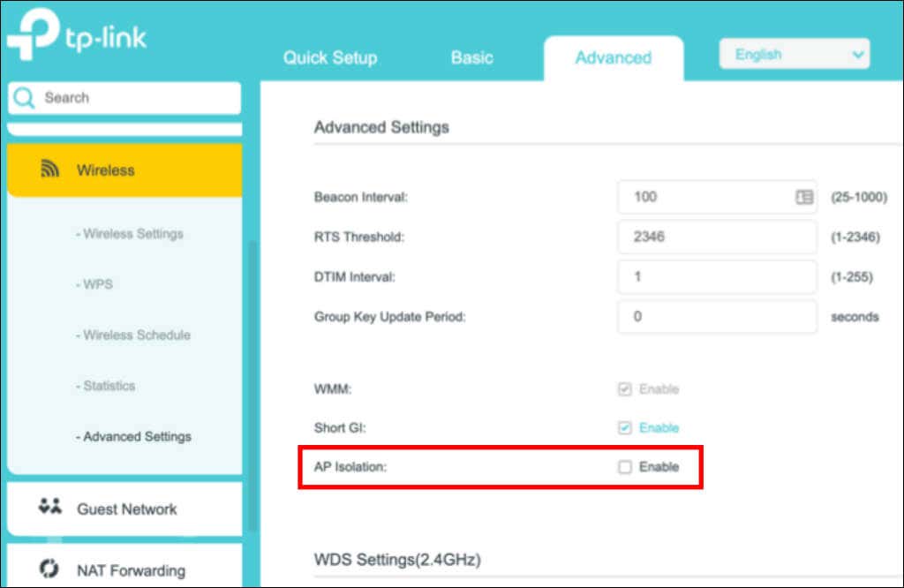Open the English language dropdown
The image size is (904, 588).
pyautogui.click(x=795, y=55)
